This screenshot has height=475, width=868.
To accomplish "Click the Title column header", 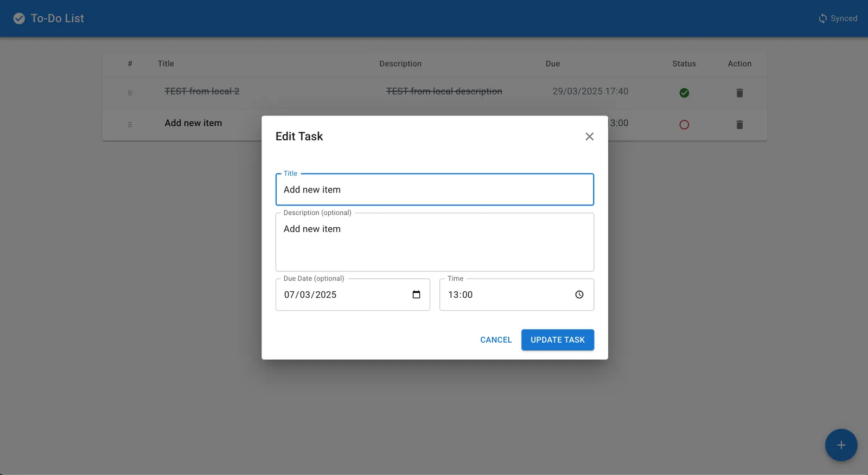I will (166, 64).
